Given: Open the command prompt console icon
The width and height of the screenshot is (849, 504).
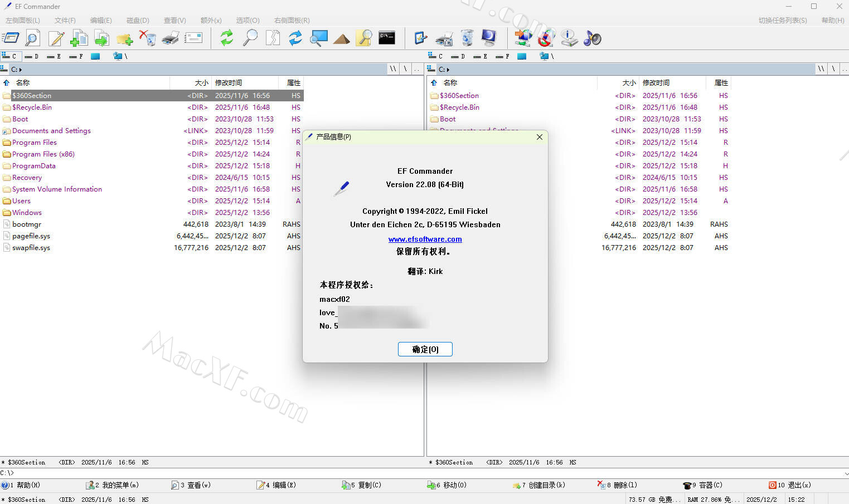Looking at the screenshot, I should pos(387,38).
